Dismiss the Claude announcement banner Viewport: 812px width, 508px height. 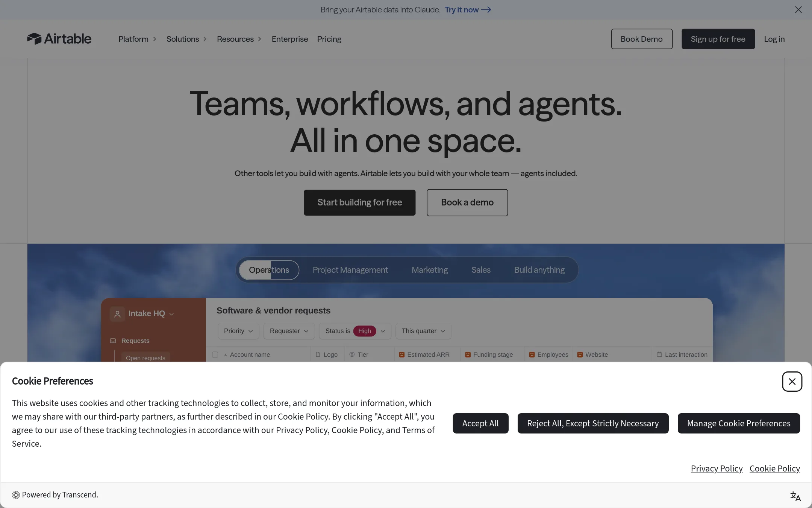pos(798,10)
